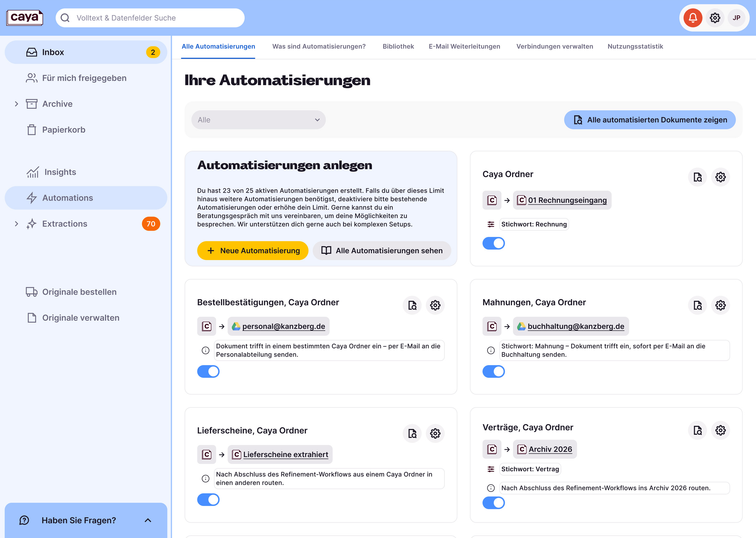View documents of Bestellbestätigungen automation
This screenshot has width=756, height=538.
pos(412,306)
